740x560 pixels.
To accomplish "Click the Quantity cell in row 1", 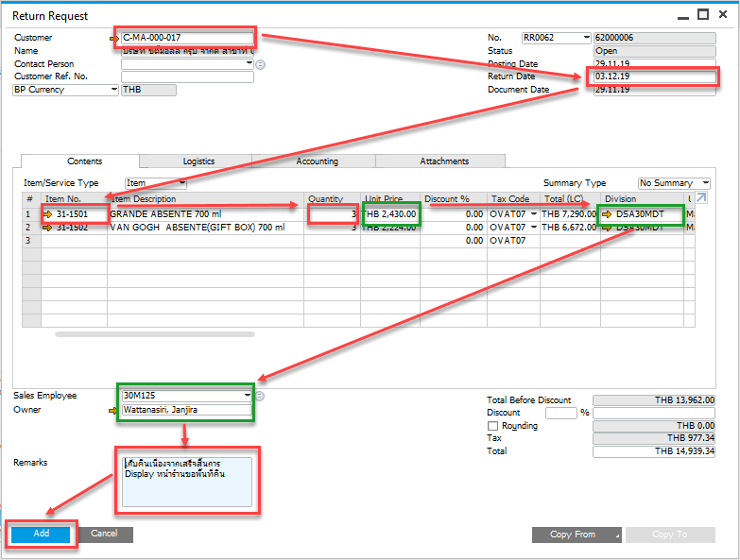I will [332, 214].
